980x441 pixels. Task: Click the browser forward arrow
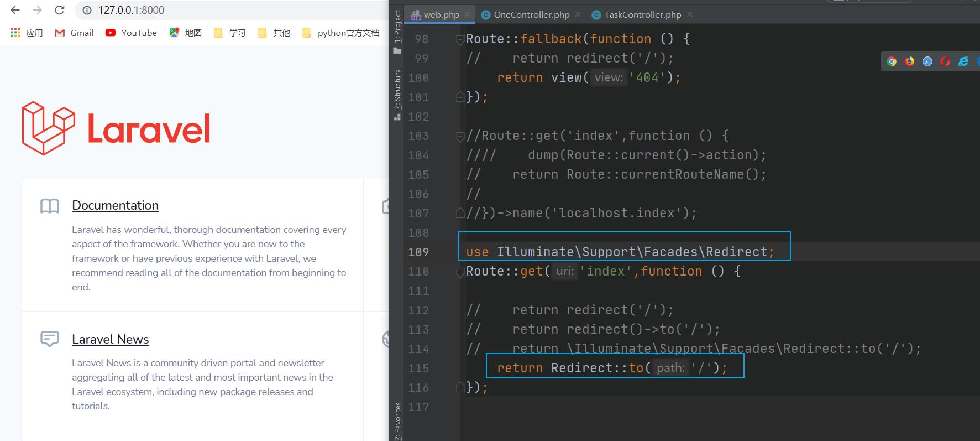tap(37, 10)
